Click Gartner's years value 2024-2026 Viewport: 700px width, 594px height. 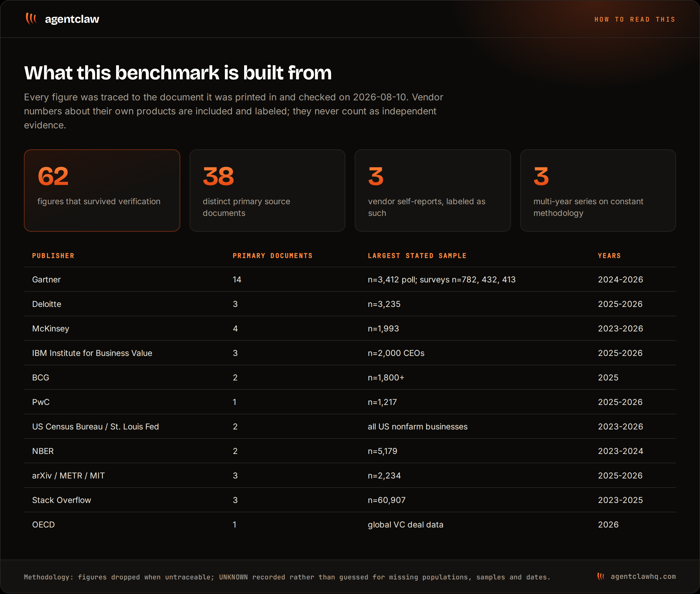pyautogui.click(x=621, y=279)
